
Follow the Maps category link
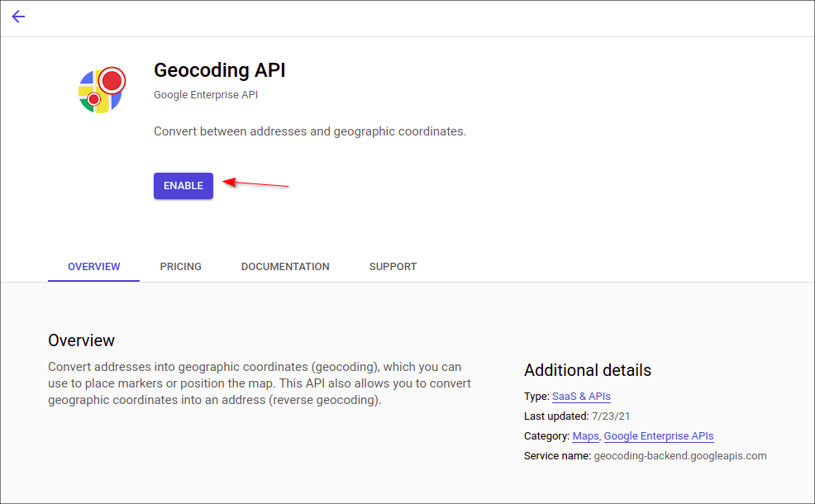pyautogui.click(x=585, y=436)
